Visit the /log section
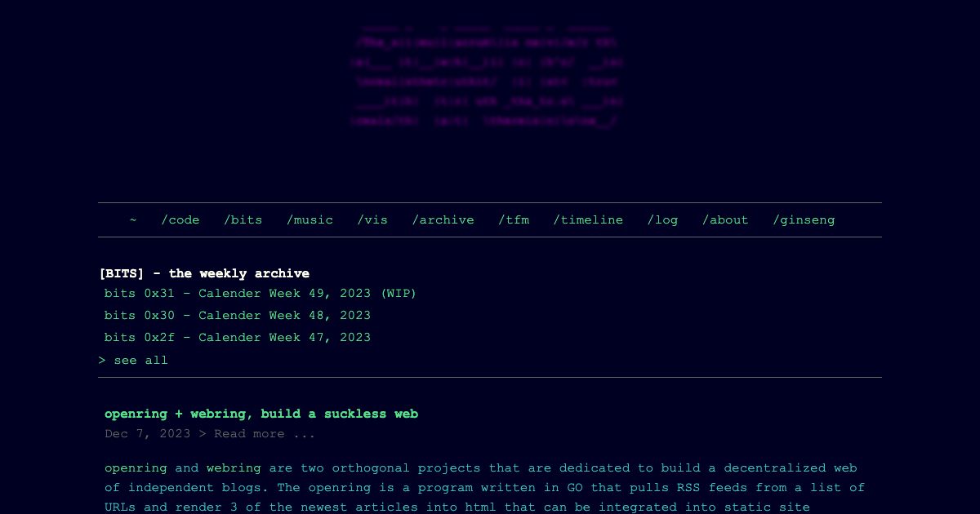 (x=662, y=219)
